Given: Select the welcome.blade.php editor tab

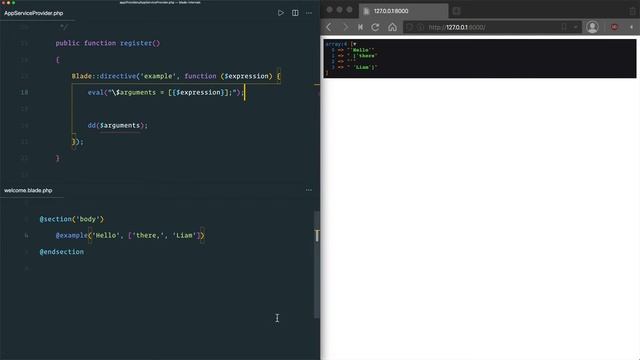Looking at the screenshot, I should tap(28, 190).
